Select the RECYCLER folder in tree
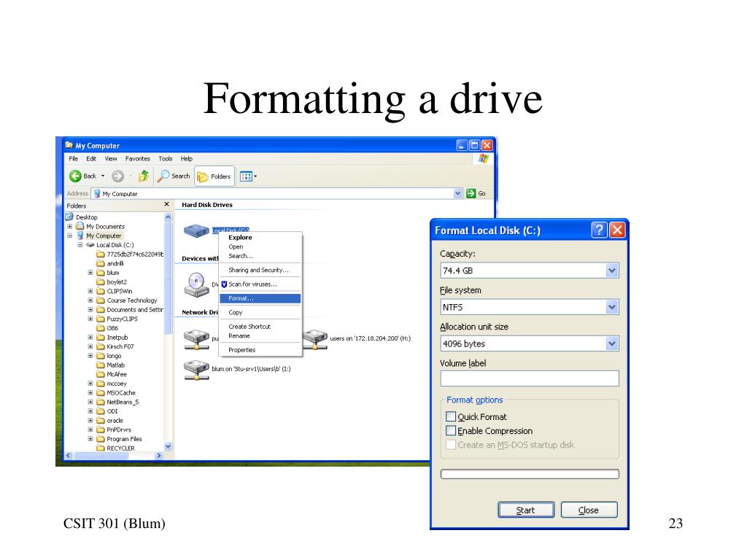 coord(116,448)
